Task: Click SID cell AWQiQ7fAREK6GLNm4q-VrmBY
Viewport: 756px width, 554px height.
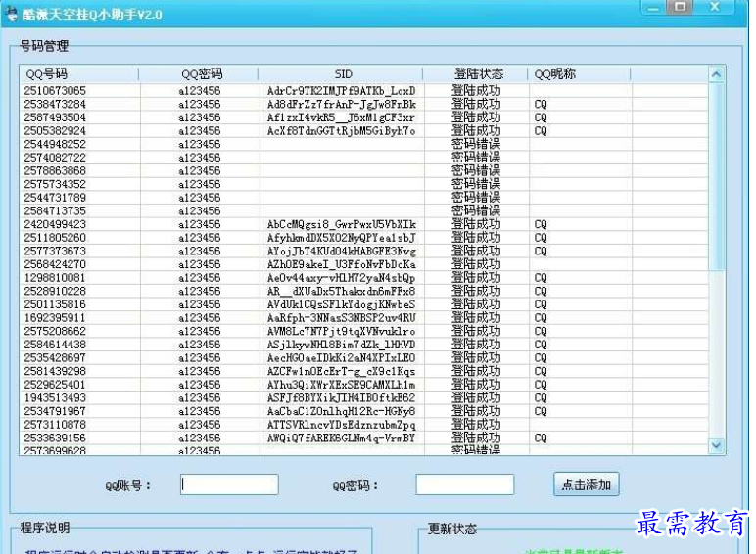Action: (x=341, y=438)
